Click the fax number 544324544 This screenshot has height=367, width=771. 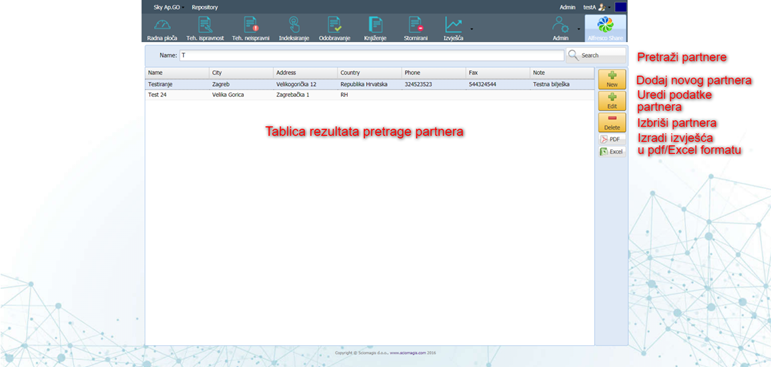tap(482, 85)
